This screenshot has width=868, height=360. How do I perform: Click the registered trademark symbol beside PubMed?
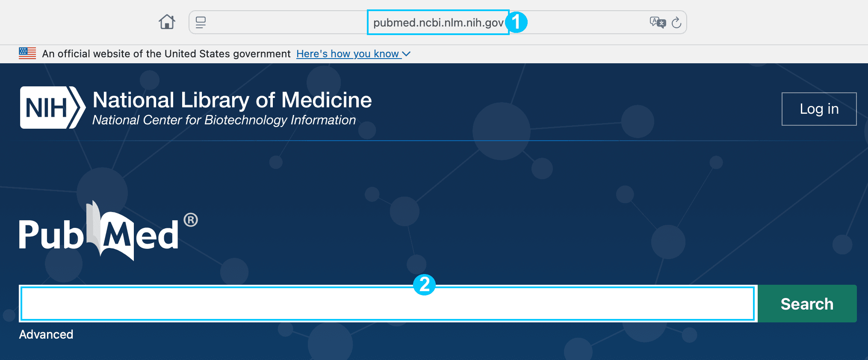point(191,220)
